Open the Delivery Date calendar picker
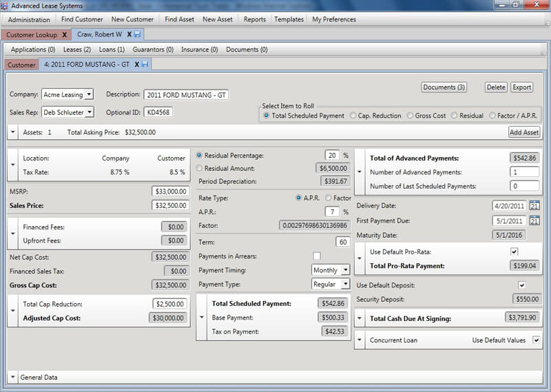Image resolution: width=551 pixels, height=392 pixels. pos(534,206)
